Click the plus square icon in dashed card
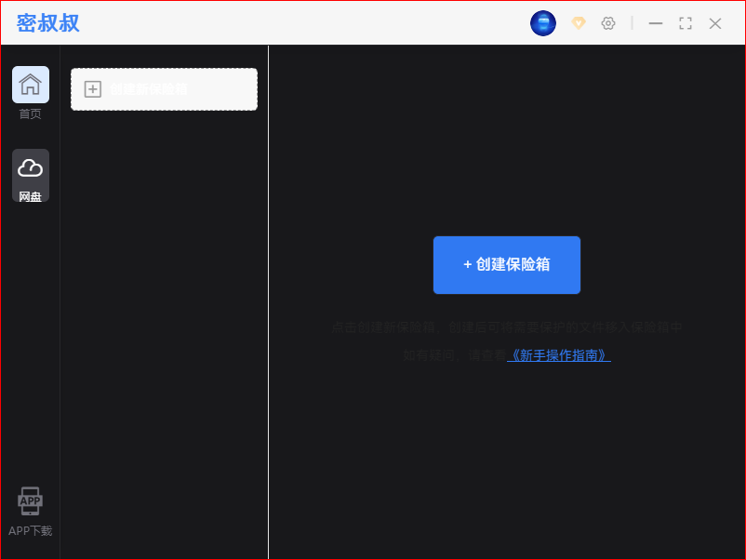 [93, 89]
